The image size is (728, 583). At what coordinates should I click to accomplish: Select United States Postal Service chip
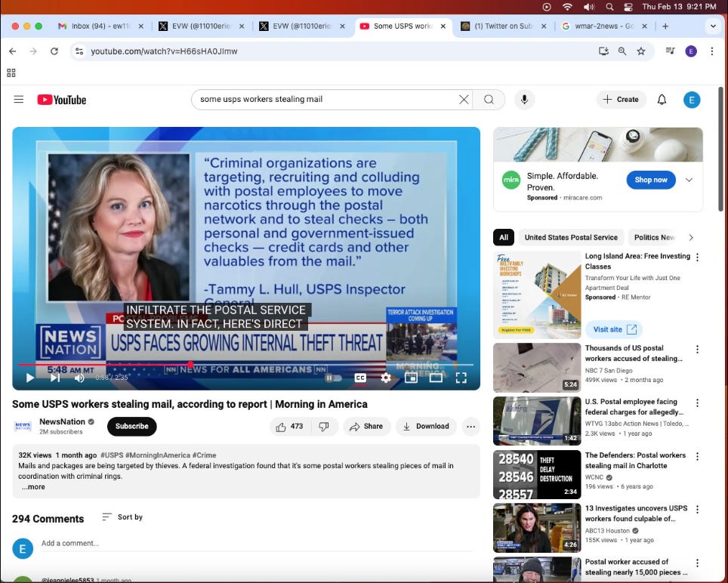pos(571,237)
